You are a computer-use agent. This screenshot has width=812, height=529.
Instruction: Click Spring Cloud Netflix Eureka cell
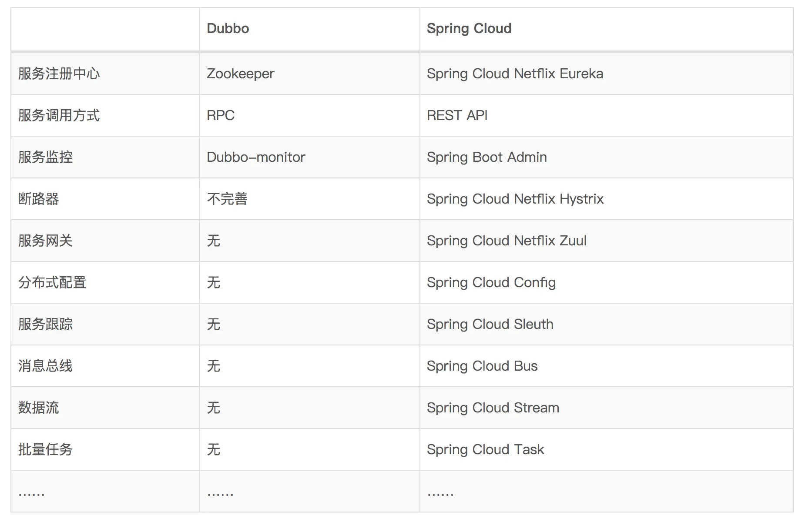tap(515, 74)
